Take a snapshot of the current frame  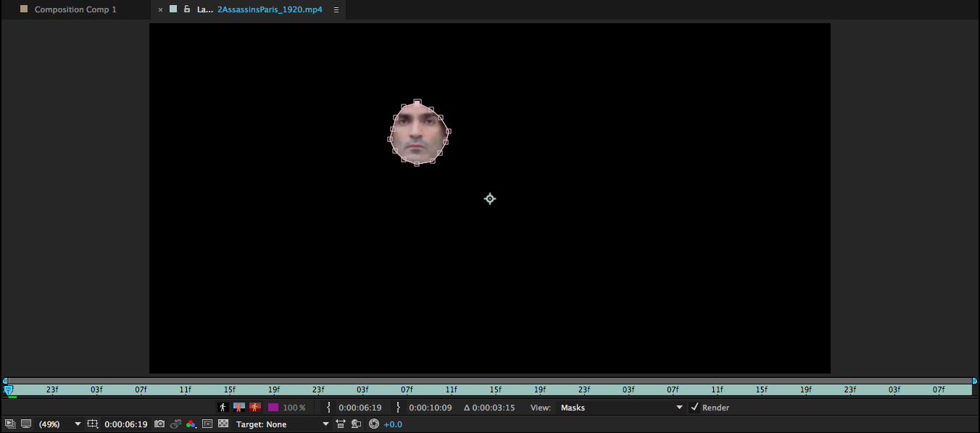pyautogui.click(x=160, y=424)
